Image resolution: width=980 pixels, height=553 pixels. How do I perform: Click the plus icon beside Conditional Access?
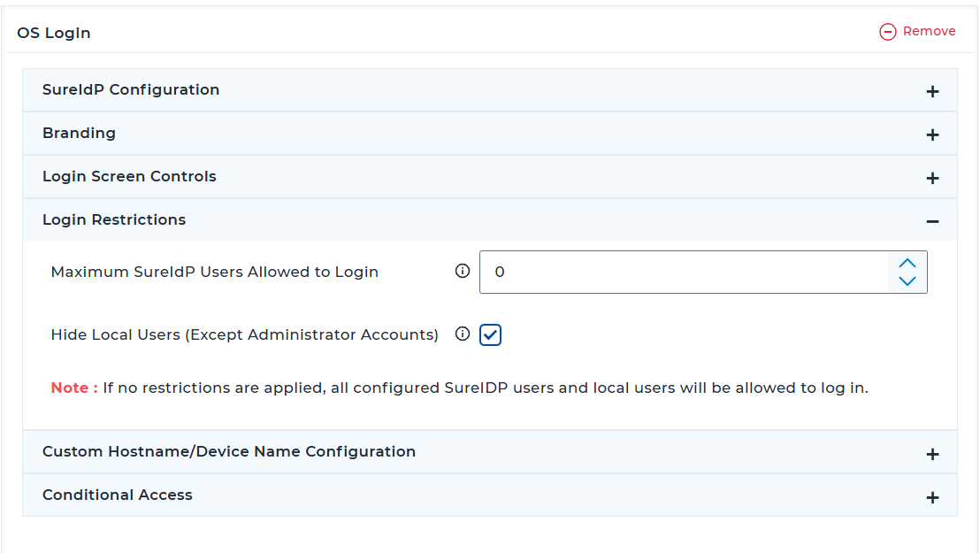[931, 497]
